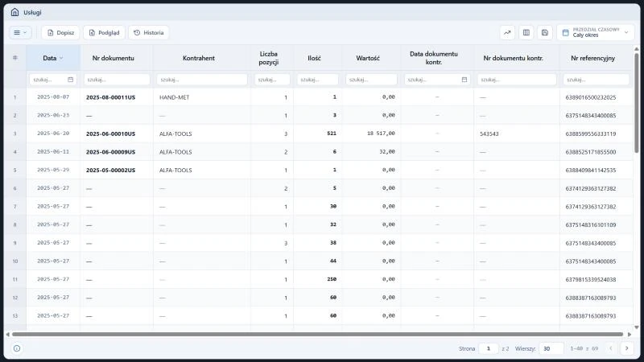Select document 2025-05-00002US
The image size is (644, 362).
[x=110, y=170]
